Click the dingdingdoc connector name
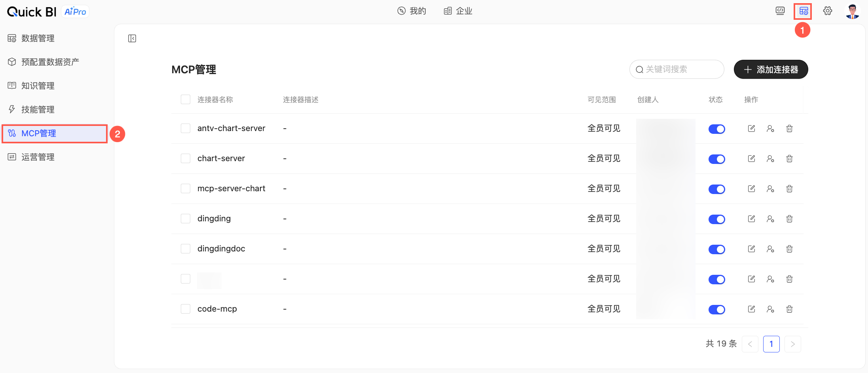Image resolution: width=868 pixels, height=373 pixels. 221,249
